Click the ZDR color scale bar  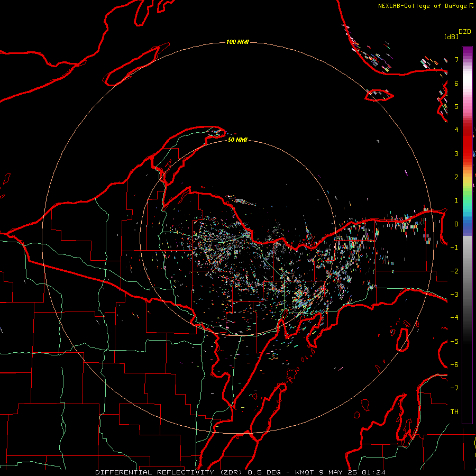tap(467, 235)
